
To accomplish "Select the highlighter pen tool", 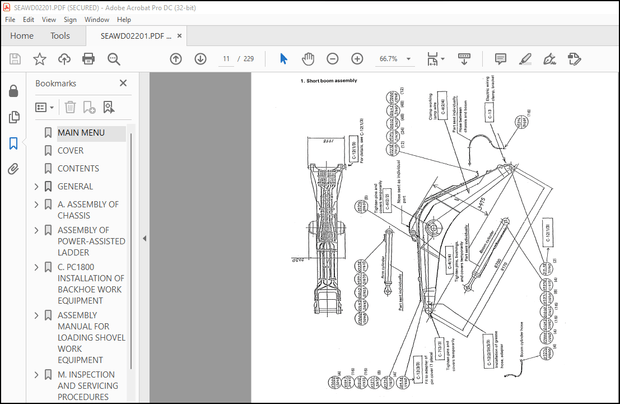I will click(525, 59).
